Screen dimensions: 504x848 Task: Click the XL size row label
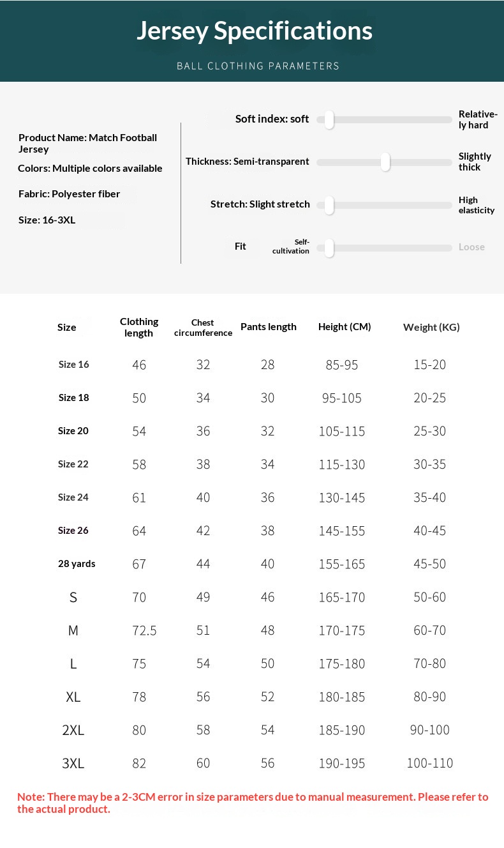(73, 697)
